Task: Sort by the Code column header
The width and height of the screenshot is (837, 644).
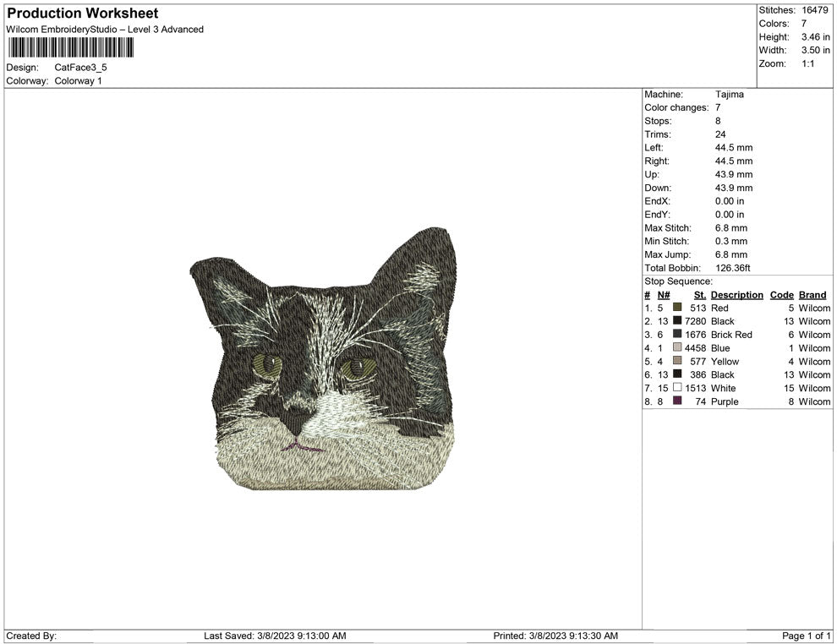Action: tap(782, 294)
